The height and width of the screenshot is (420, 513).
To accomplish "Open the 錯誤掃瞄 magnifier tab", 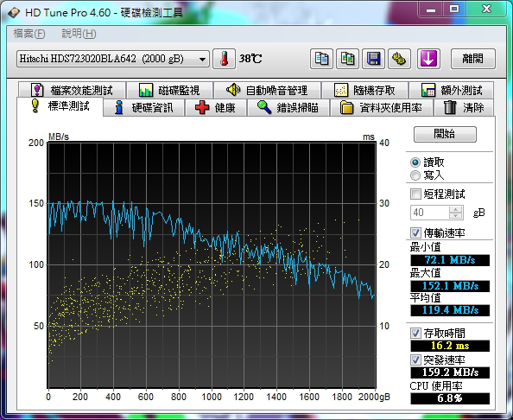I will pos(288,108).
